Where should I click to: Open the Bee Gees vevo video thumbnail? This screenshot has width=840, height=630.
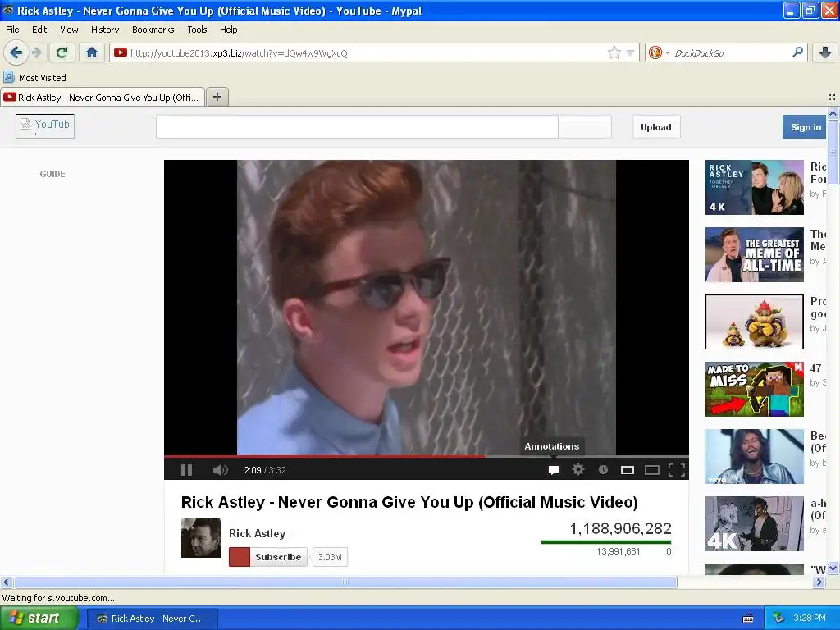click(x=755, y=456)
